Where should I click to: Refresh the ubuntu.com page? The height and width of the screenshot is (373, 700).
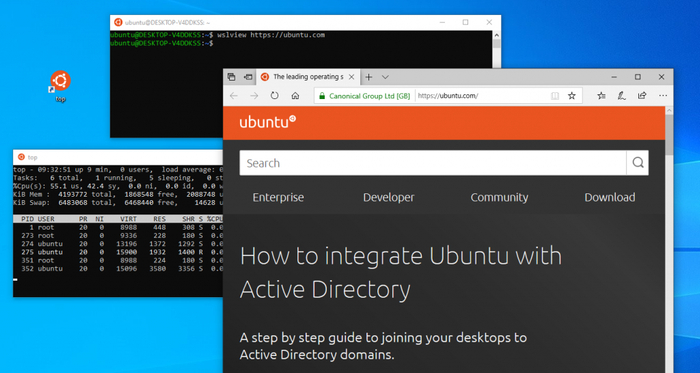click(275, 95)
